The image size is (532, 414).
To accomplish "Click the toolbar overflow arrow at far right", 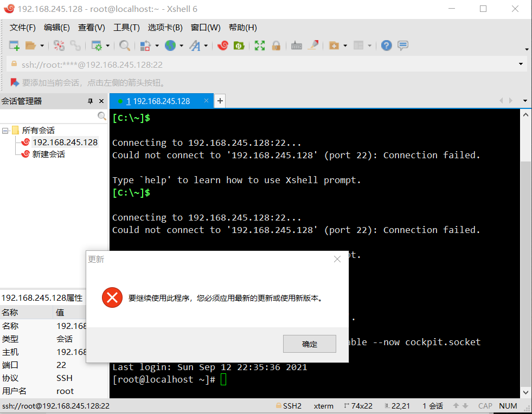I will tap(527, 49).
